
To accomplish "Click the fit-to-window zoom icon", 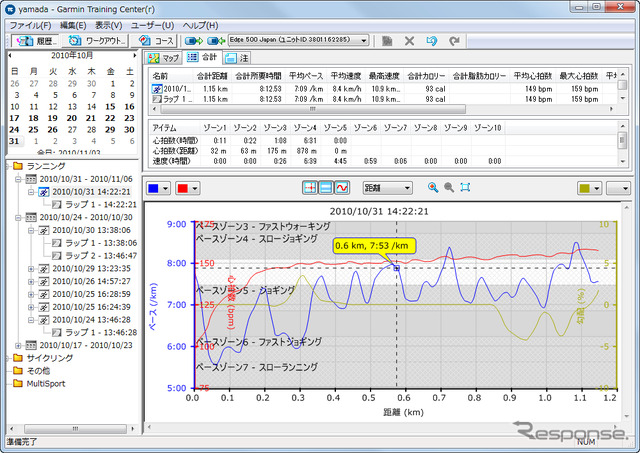I will pos(465,187).
